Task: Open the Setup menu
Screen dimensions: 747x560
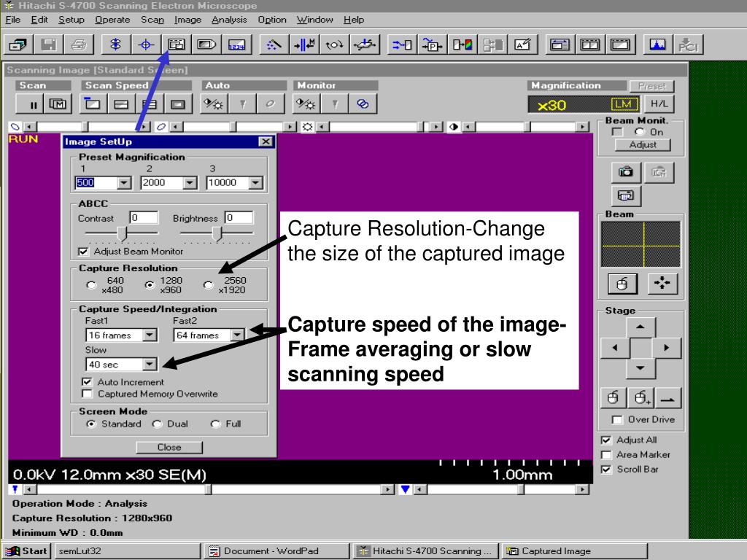Action: pyautogui.click(x=71, y=20)
